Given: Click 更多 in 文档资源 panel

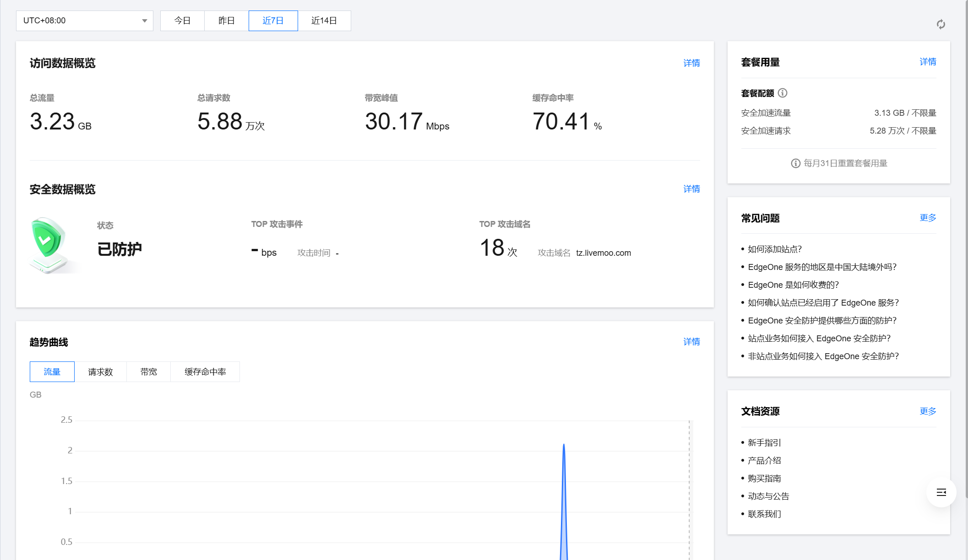Looking at the screenshot, I should pos(928,411).
